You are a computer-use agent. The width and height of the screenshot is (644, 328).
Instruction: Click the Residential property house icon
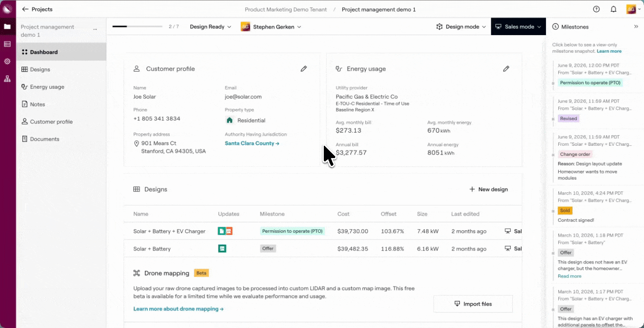pos(229,120)
